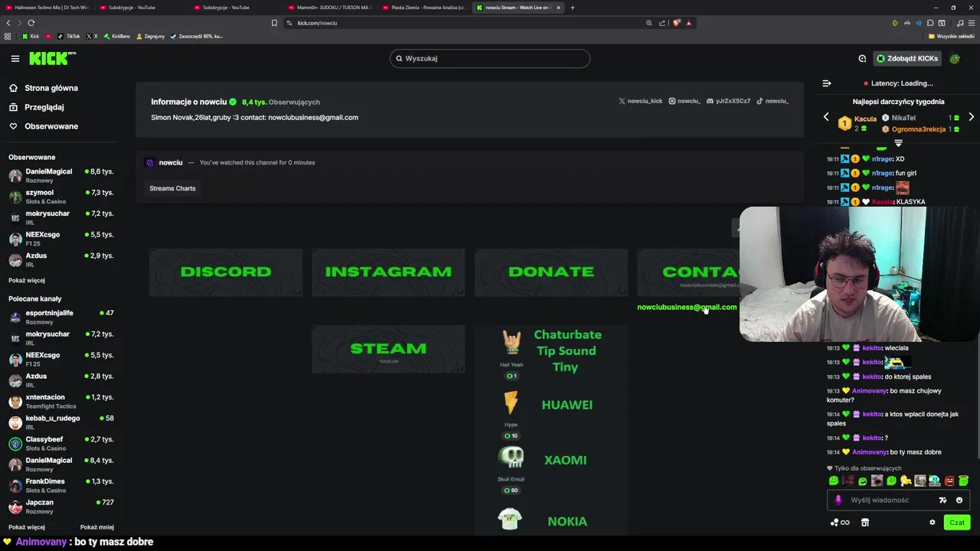Click the DONATE panel banner
The height and width of the screenshot is (551, 980).
[x=551, y=272]
